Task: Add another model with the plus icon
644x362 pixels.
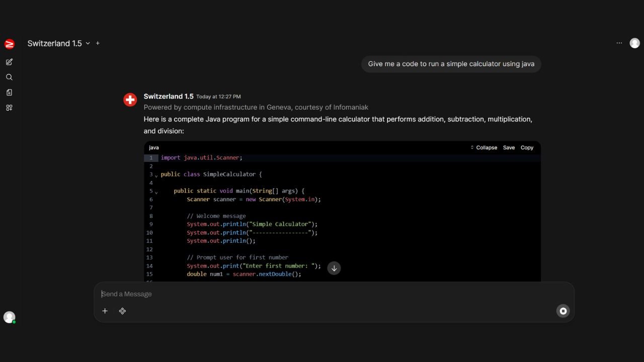Action: click(x=98, y=43)
